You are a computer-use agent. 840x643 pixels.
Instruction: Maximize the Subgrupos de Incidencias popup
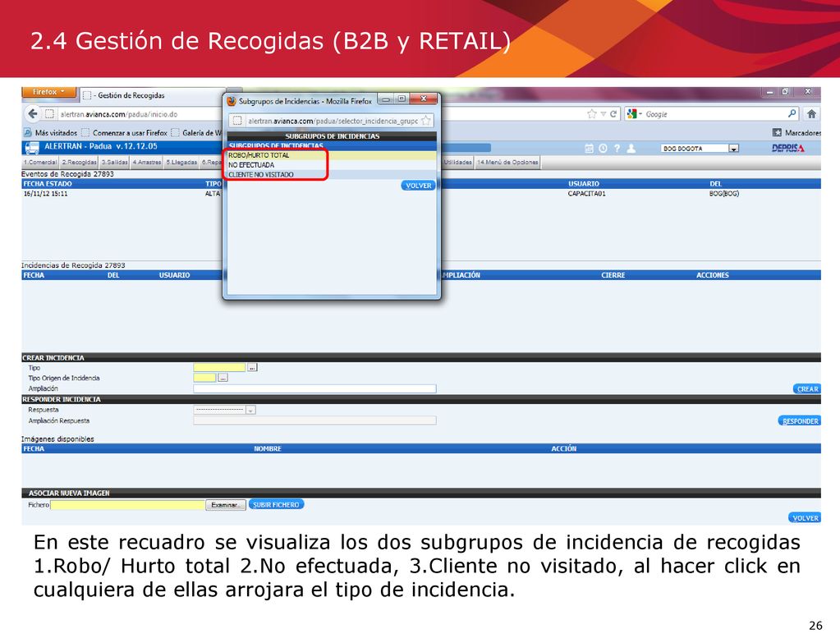pos(402,99)
